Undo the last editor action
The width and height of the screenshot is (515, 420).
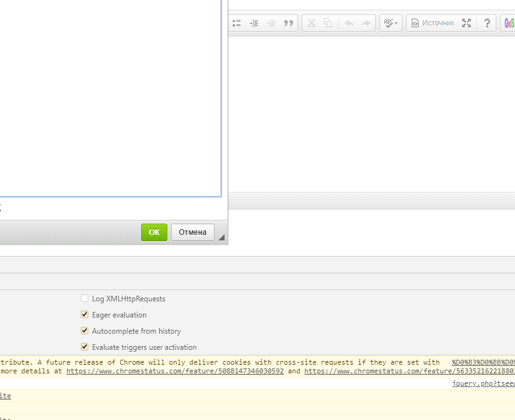tap(349, 23)
